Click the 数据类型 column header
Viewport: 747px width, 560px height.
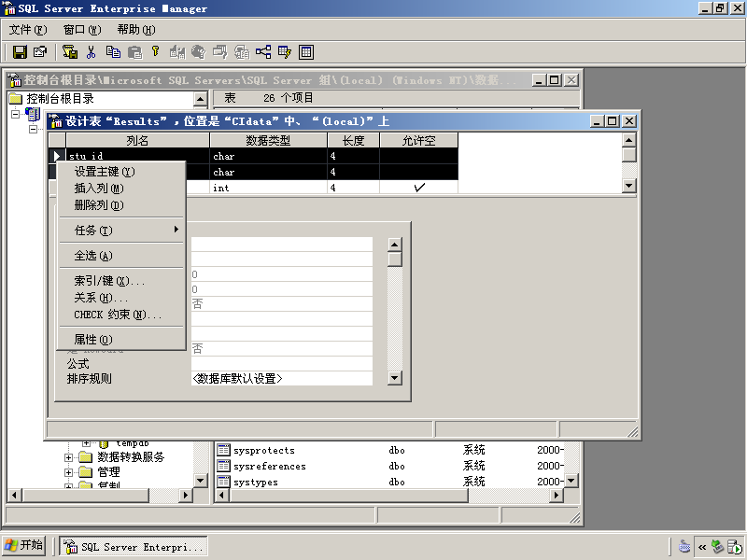click(x=268, y=141)
